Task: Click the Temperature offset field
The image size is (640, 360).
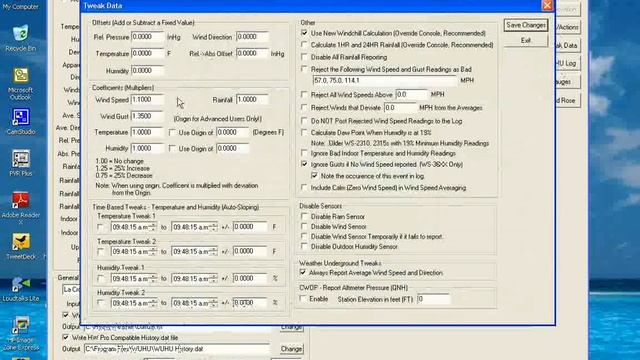Action: tap(147, 53)
